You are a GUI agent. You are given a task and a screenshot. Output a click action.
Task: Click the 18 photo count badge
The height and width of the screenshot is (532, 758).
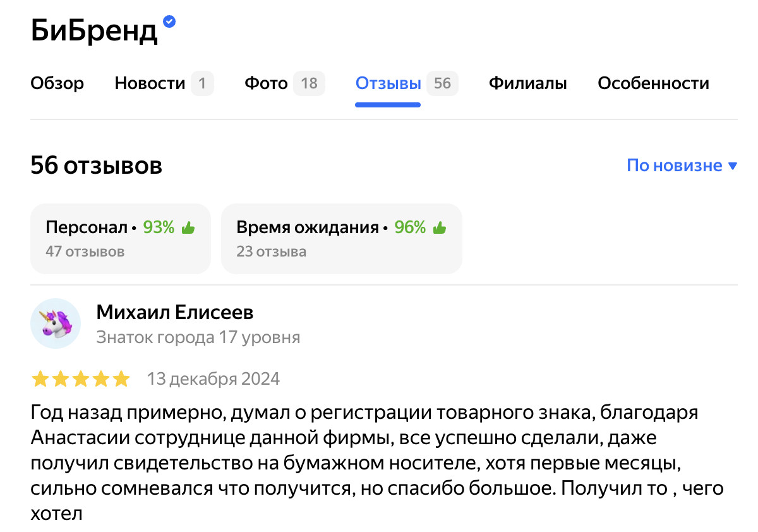tap(309, 83)
